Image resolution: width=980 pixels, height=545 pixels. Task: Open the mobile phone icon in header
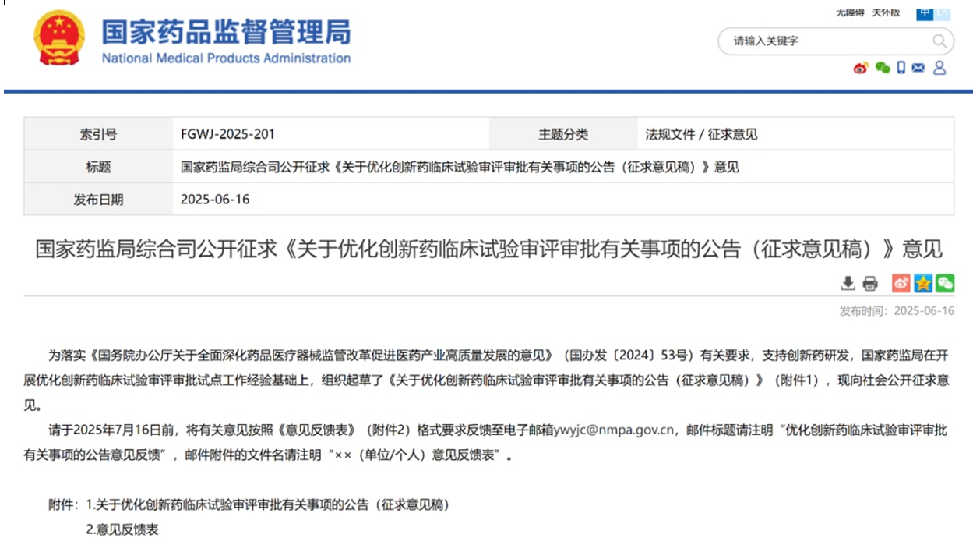(901, 68)
